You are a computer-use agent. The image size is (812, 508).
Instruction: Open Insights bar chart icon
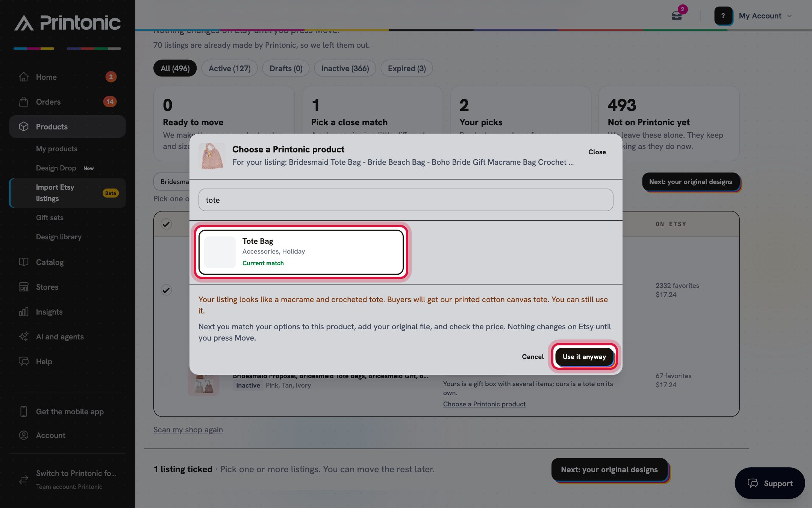click(24, 312)
